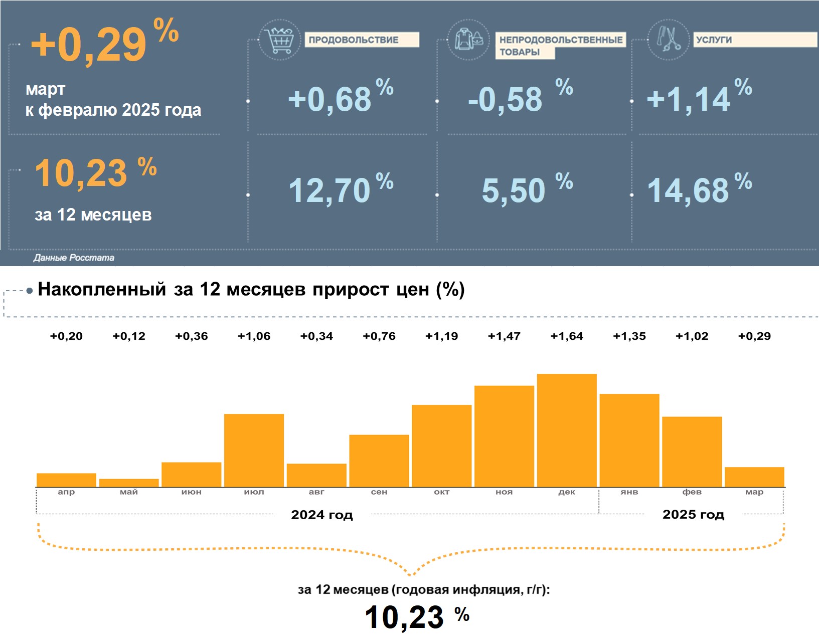
Task: Click the March (мар) bar
Action: pos(754,477)
